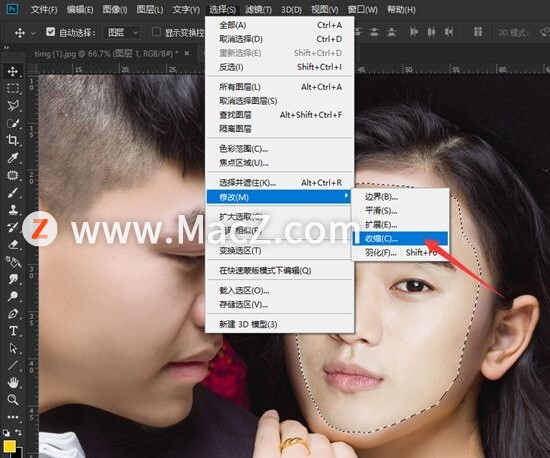Select the Clone Stamp tool
Viewport: 550px width, 458px height.
click(x=13, y=210)
